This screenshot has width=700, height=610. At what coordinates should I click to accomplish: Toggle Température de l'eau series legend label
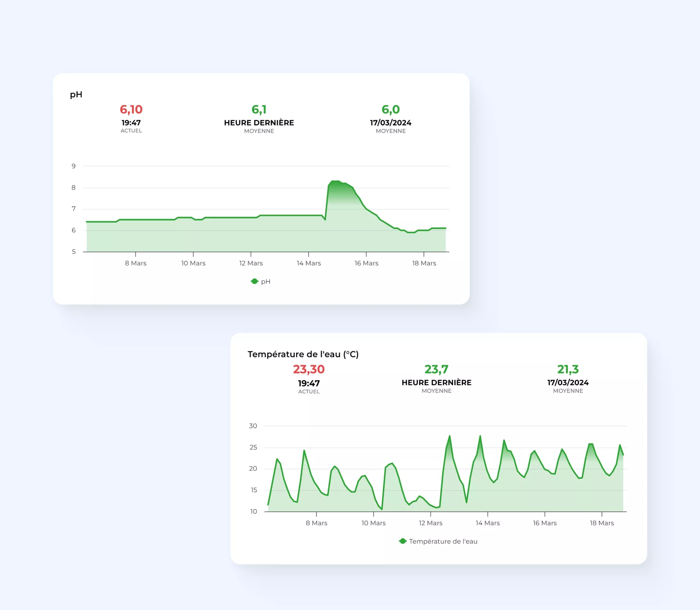(443, 541)
